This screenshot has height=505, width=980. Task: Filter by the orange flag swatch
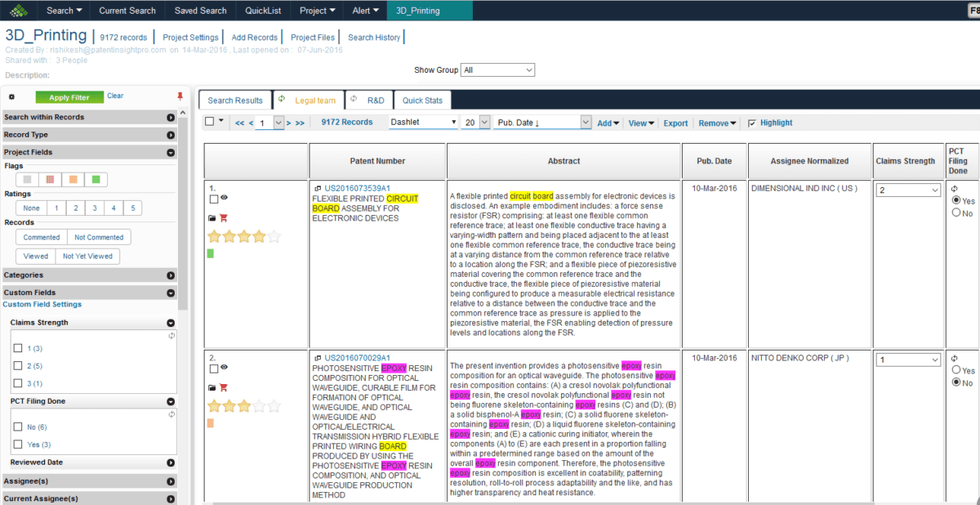[73, 179]
